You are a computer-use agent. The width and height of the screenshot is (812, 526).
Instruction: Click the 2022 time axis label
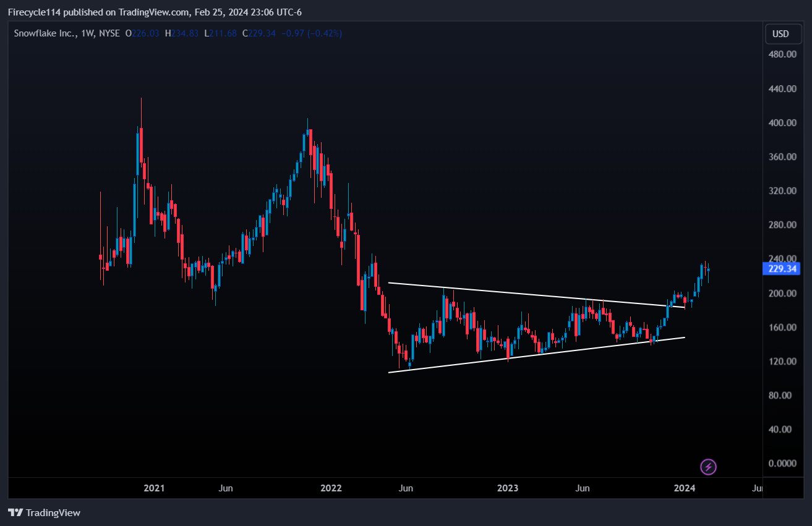[331, 488]
